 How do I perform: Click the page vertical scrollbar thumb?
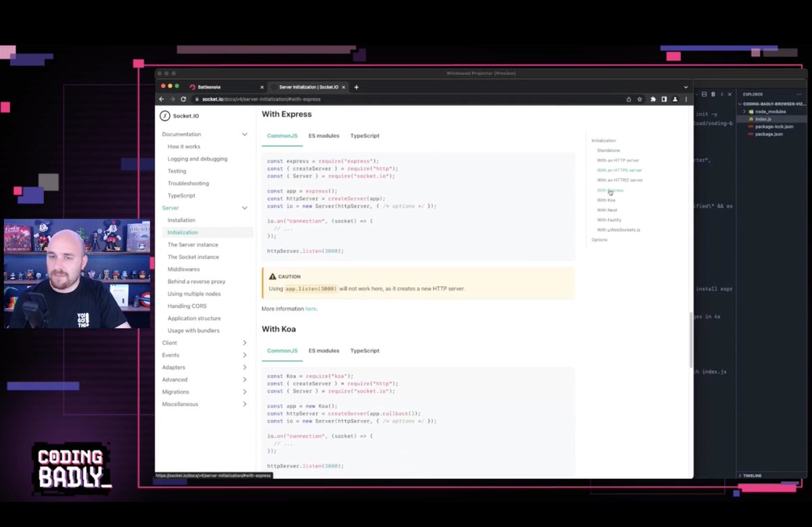point(691,340)
